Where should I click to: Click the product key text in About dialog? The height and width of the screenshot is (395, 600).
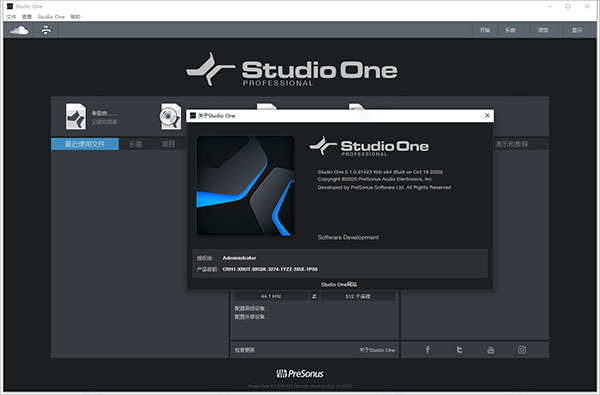pyautogui.click(x=270, y=269)
